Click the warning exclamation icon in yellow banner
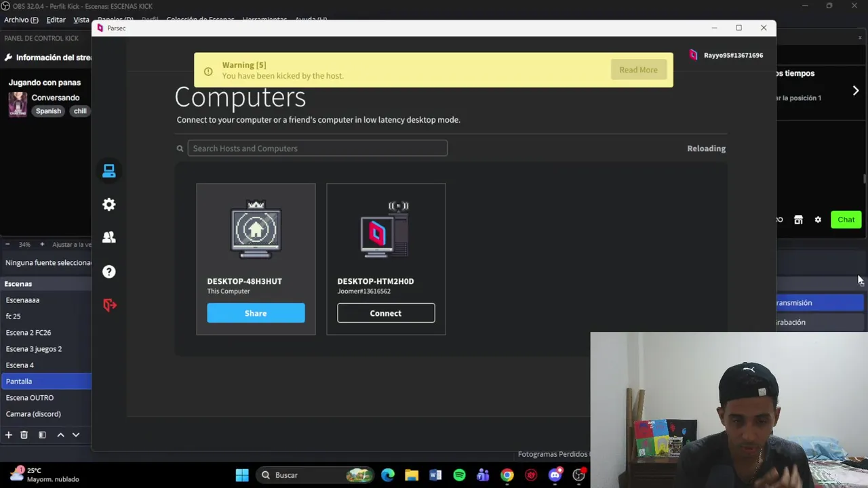 click(208, 71)
